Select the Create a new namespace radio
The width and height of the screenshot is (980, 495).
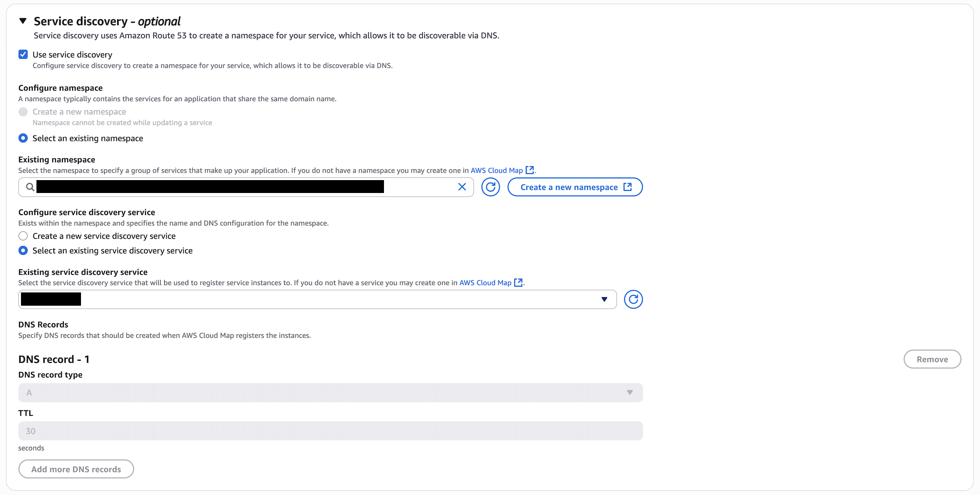(x=23, y=112)
